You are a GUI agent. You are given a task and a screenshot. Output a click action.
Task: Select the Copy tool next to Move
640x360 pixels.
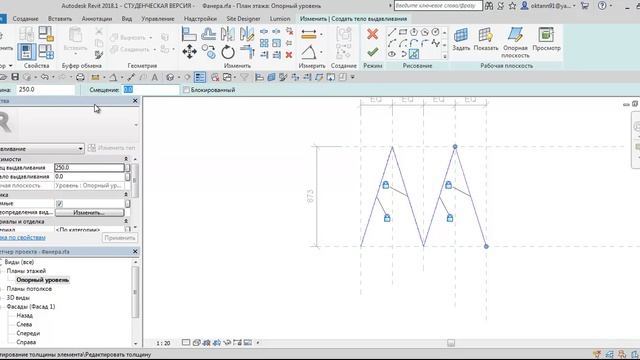point(209,52)
